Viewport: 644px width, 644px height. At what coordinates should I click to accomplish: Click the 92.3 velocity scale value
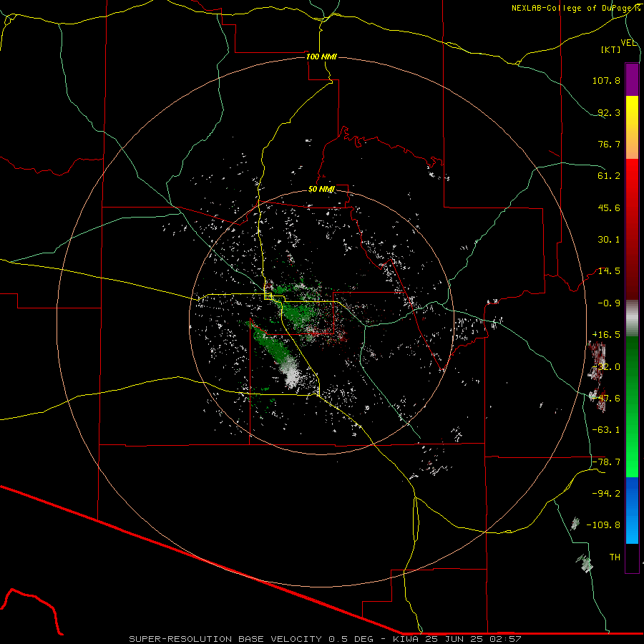[609, 112]
